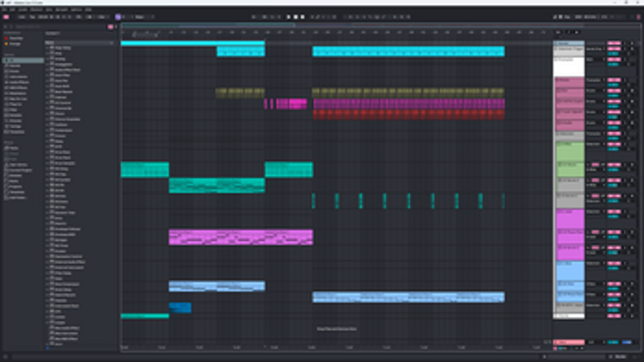Enable Key Map Mode with the Key switch
Viewport: 644px width, 362px height.
click(567, 17)
